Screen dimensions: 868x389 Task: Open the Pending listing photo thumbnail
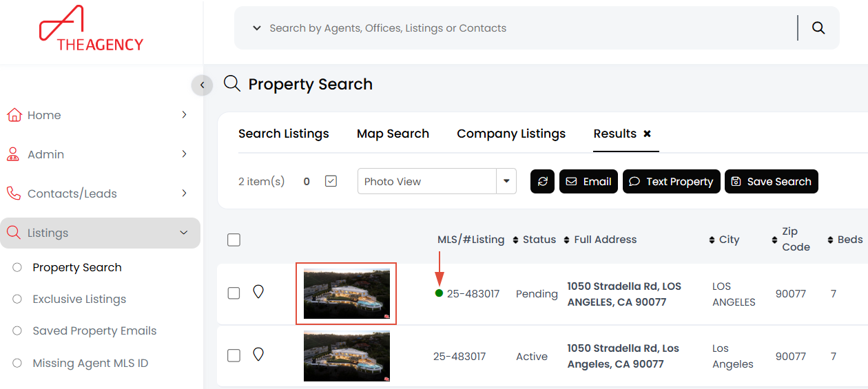(x=347, y=293)
